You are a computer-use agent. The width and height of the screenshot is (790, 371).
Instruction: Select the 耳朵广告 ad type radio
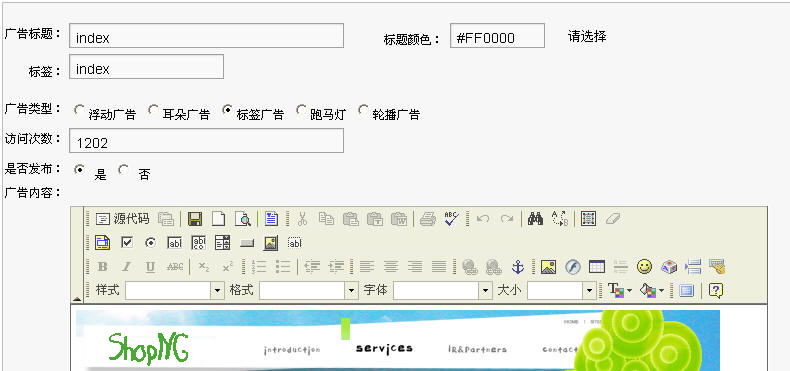[x=153, y=109]
